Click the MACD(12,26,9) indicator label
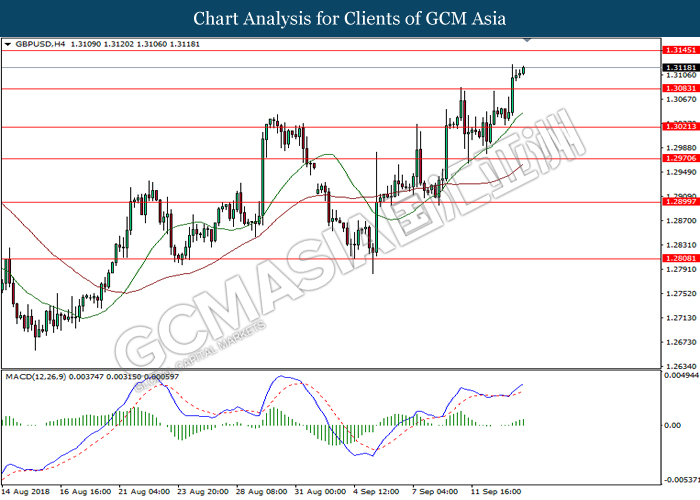 click(x=36, y=377)
